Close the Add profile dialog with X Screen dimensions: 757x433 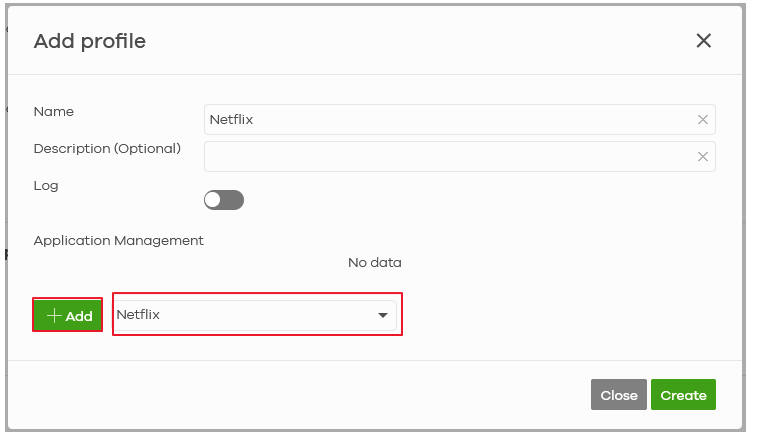pyautogui.click(x=703, y=41)
